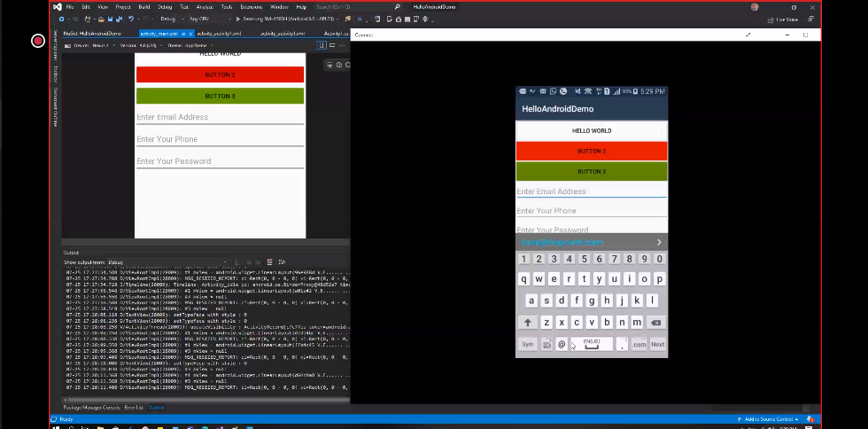The height and width of the screenshot is (429, 868).
Task: Tap Enter Your Phone field on phone
Action: coord(592,211)
